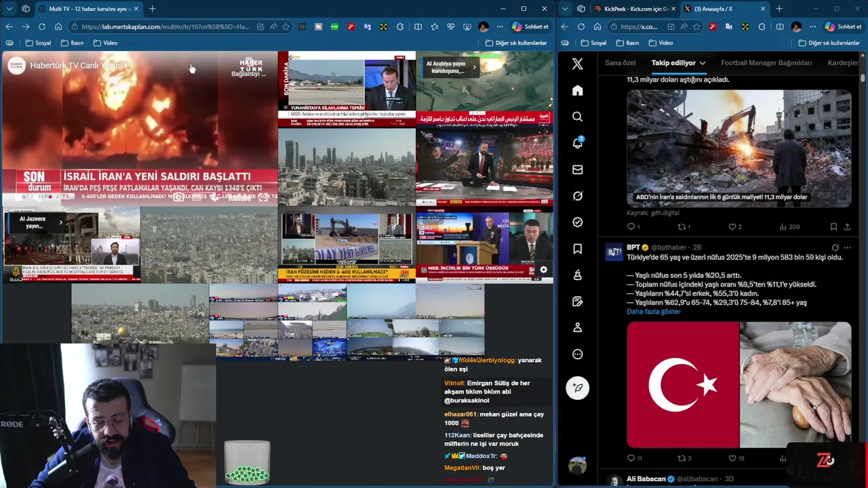Favorite the Multi TV page with the star icon
Viewport: 868px width, 488px height.
click(285, 26)
